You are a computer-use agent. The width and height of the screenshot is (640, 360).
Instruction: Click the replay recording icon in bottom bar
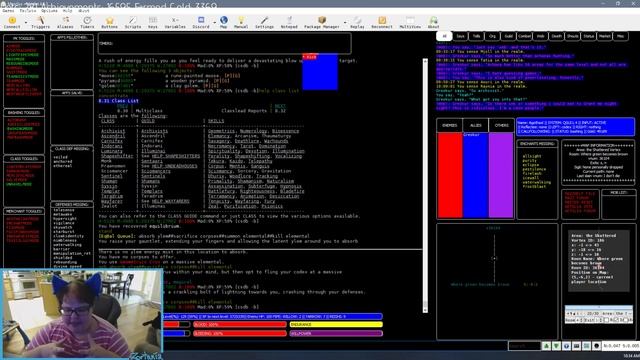[x=576, y=346]
